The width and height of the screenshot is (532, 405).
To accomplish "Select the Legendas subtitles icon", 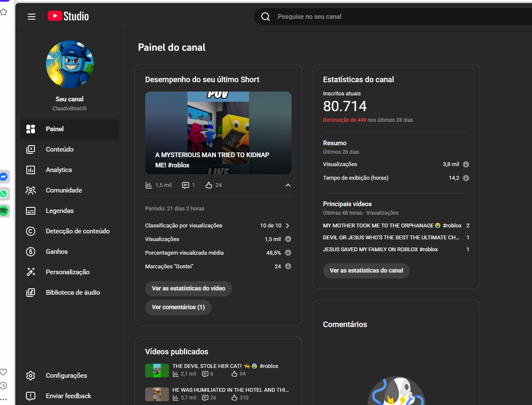I will click(31, 211).
